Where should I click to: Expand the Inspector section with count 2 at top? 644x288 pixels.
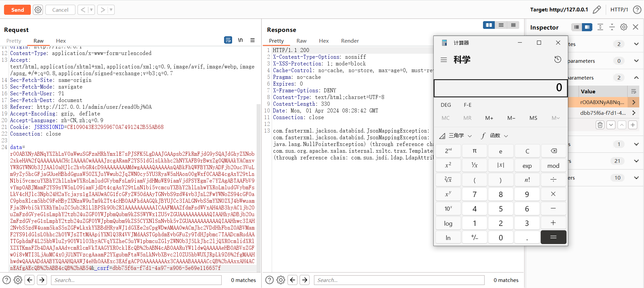coord(636,44)
